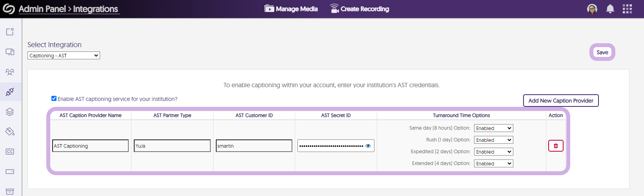The image size is (644, 196).
Task: Select the Integrations plug sidebar icon
Action: pos(10,92)
